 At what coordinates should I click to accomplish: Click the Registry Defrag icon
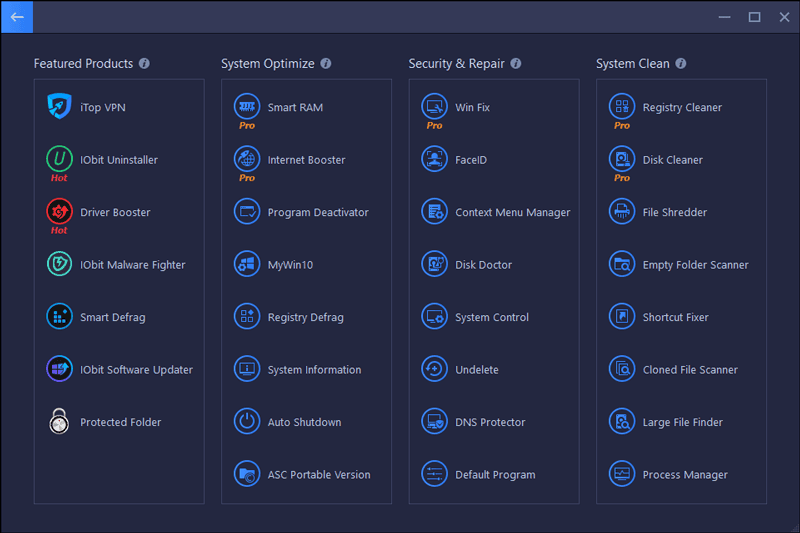[x=247, y=316]
